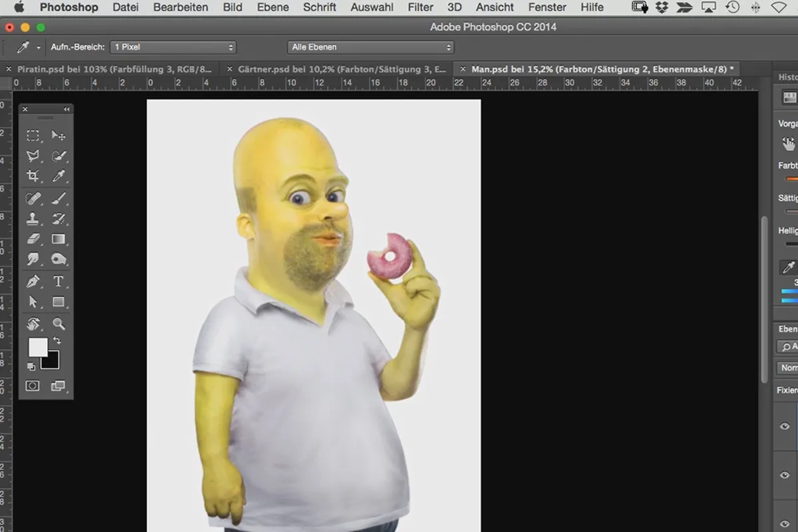Select the Brush tool

tap(59, 198)
